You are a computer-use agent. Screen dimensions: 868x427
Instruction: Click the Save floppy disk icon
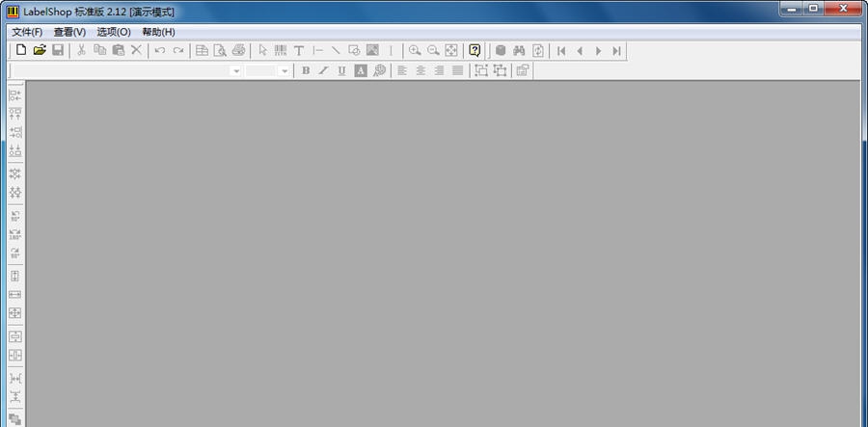click(58, 50)
